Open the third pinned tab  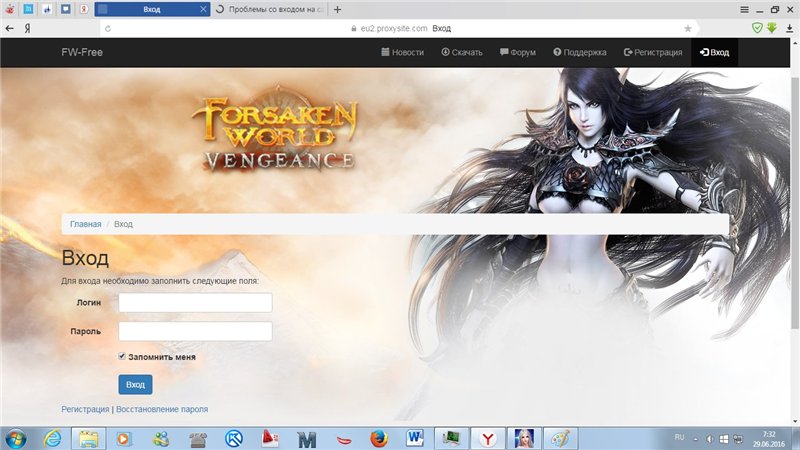tap(47, 9)
